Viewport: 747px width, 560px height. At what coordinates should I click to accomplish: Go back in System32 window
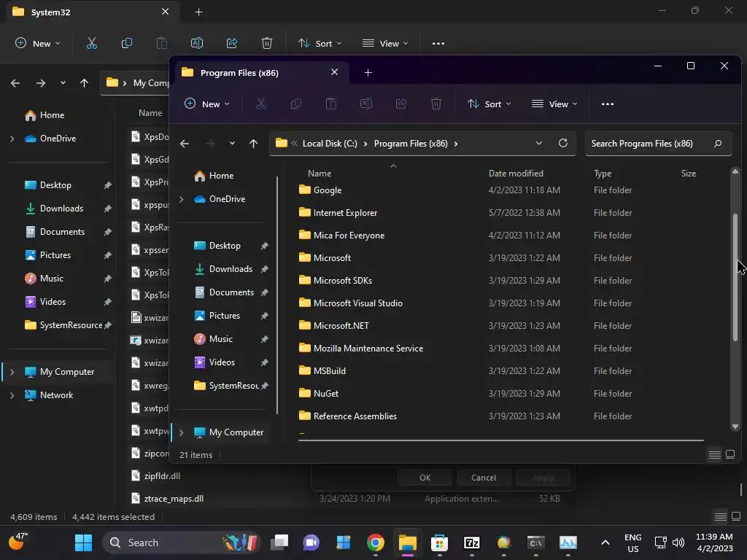point(15,83)
